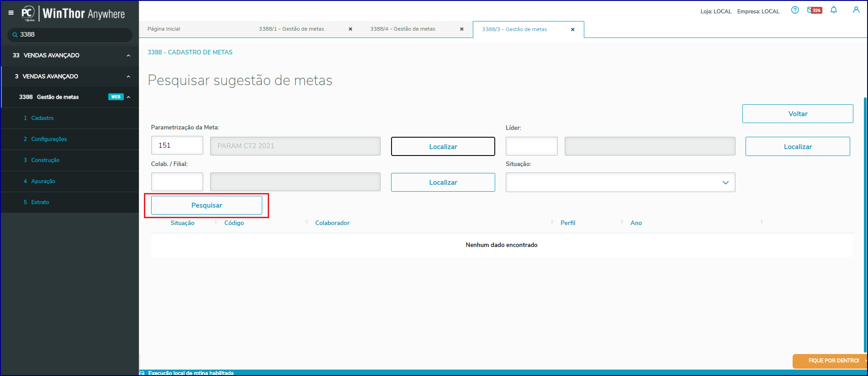Click 'Loja: LOCAL' text
The image size is (868, 376).
[x=716, y=11]
